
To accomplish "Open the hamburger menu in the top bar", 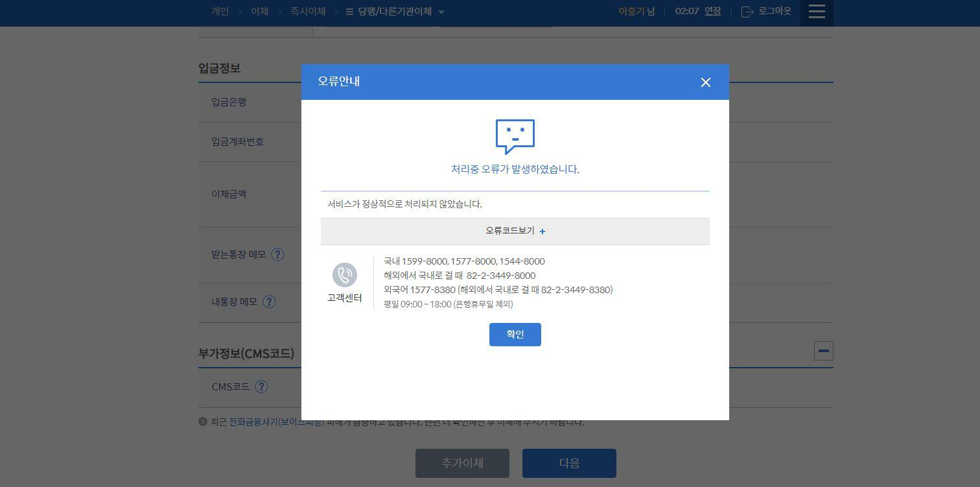I will pyautogui.click(x=817, y=12).
